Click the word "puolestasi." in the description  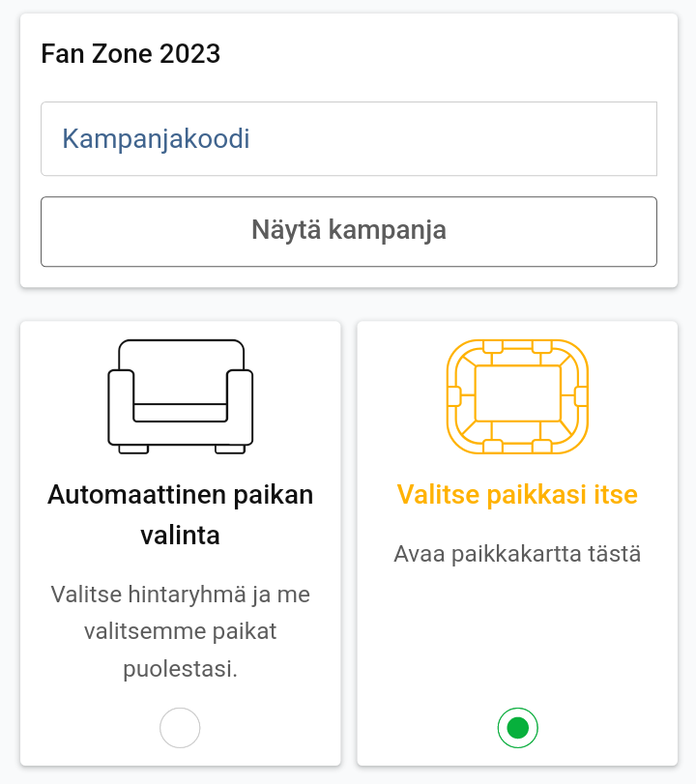click(x=180, y=669)
